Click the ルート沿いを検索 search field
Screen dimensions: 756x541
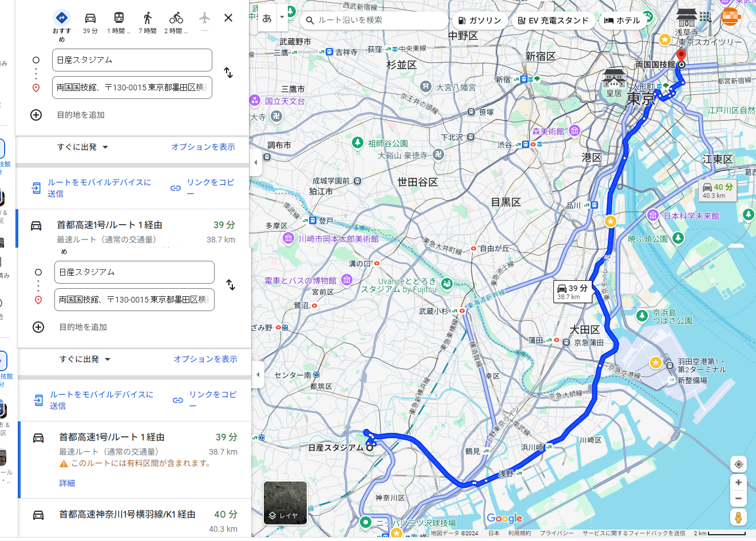pyautogui.click(x=373, y=20)
